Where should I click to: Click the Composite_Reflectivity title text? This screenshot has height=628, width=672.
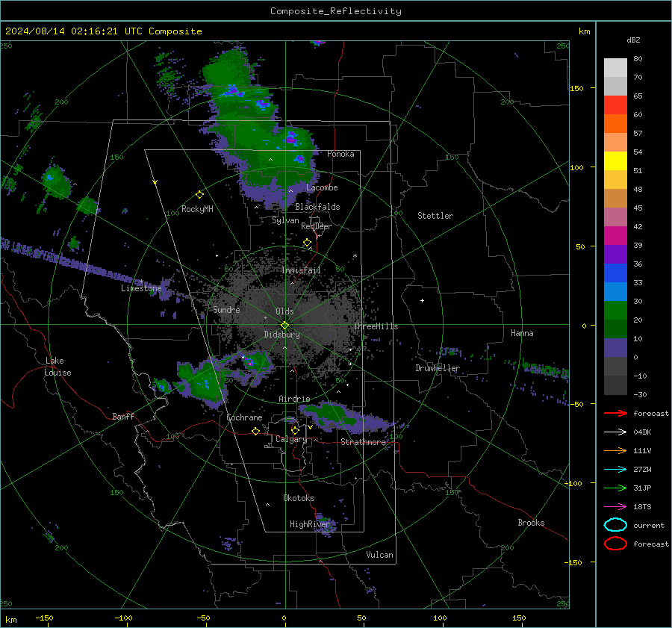coord(336,11)
